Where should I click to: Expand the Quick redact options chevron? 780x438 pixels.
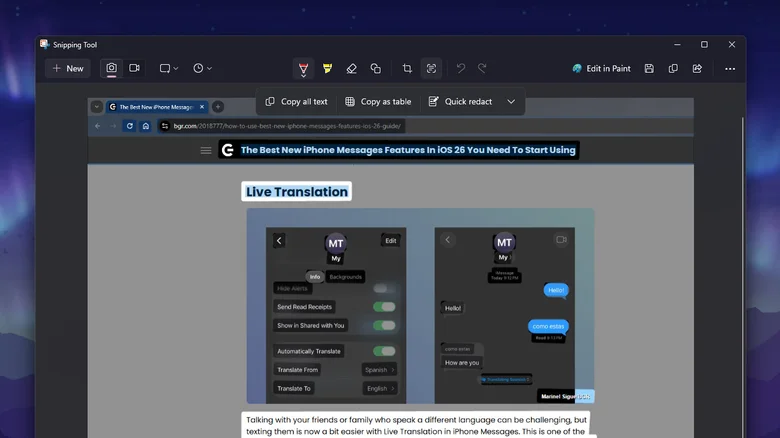click(x=511, y=101)
